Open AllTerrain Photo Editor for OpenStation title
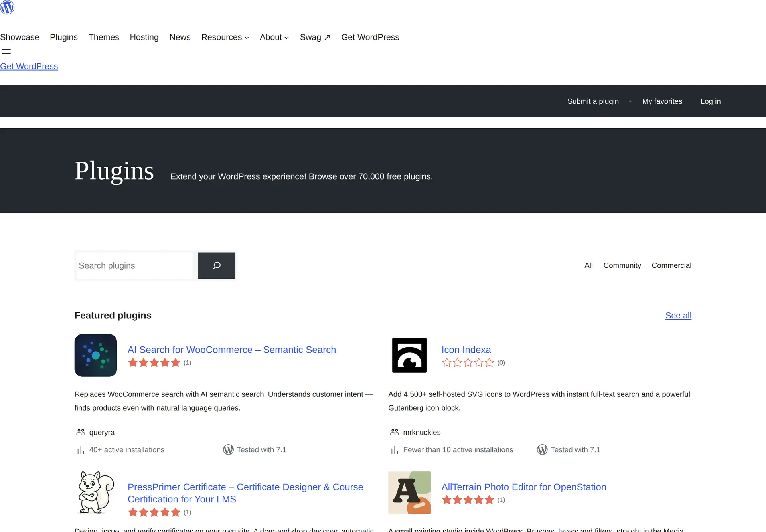This screenshot has height=532, width=766. click(524, 487)
